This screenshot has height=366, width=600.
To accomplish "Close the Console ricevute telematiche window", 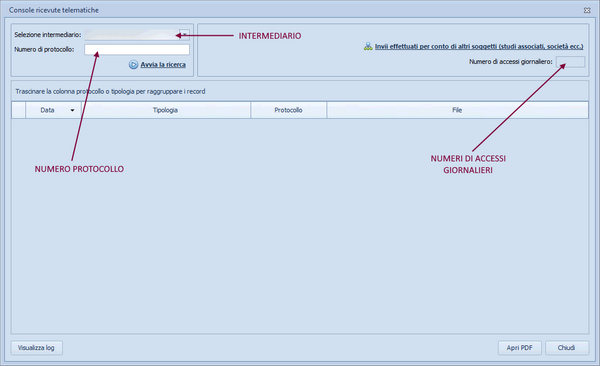I will pos(587,10).
